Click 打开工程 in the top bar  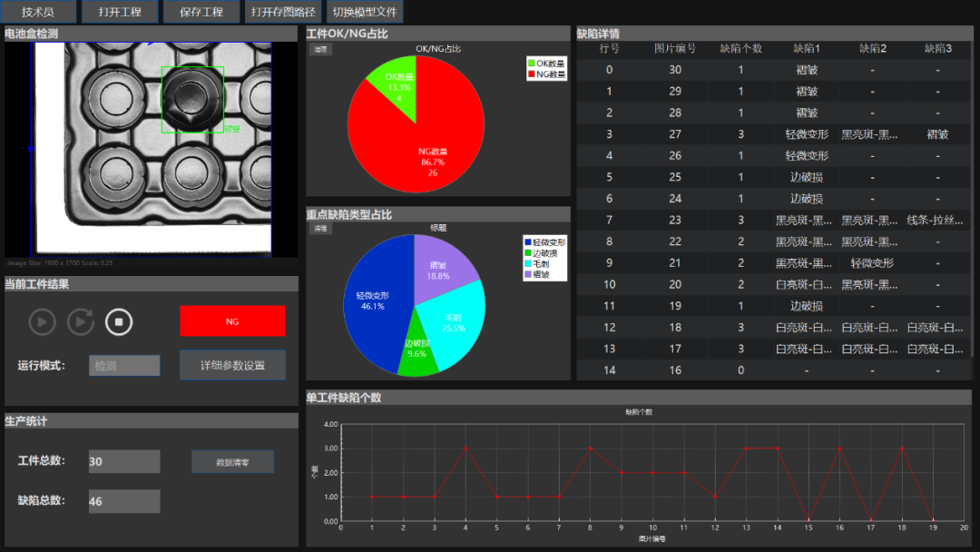[x=120, y=12]
